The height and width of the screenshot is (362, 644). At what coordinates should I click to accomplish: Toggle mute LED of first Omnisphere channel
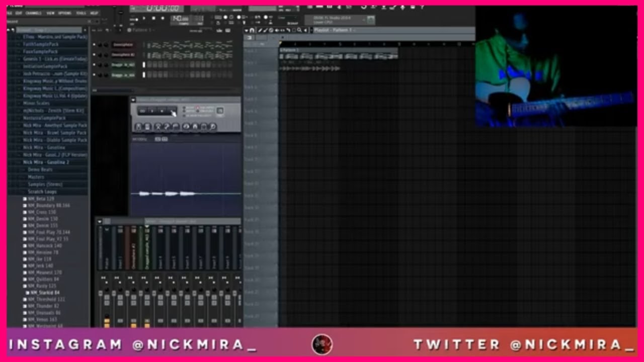[94, 45]
